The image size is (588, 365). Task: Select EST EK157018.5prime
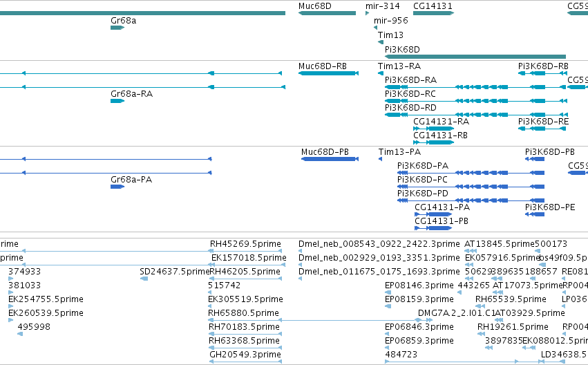pos(249,258)
